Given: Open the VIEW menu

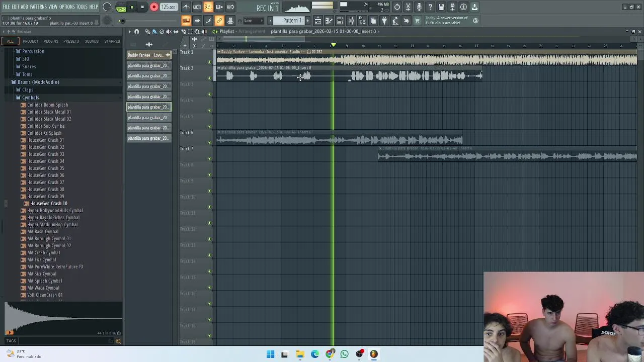Looking at the screenshot, I should click(x=53, y=7).
